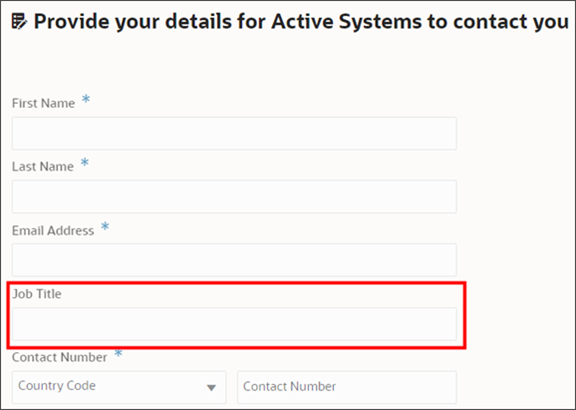Activate the highlighted Job Title field
Image resolution: width=576 pixels, height=410 pixels.
coord(234,324)
